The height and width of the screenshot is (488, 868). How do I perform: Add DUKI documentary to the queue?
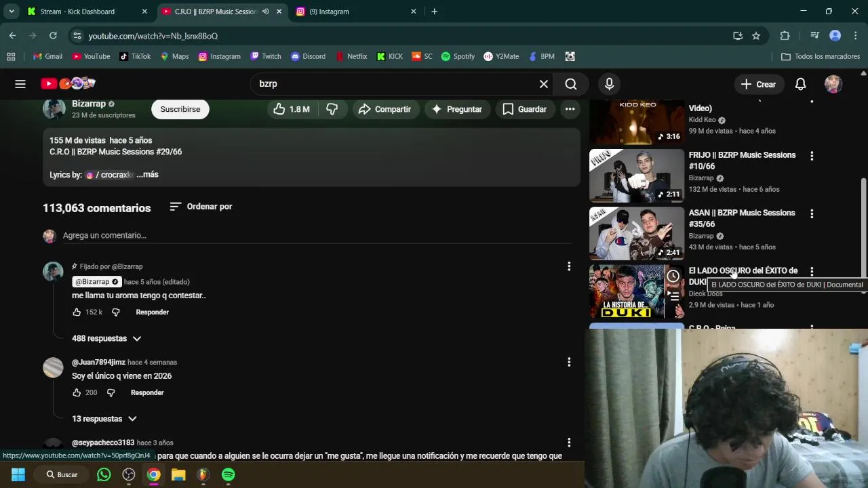point(673,295)
